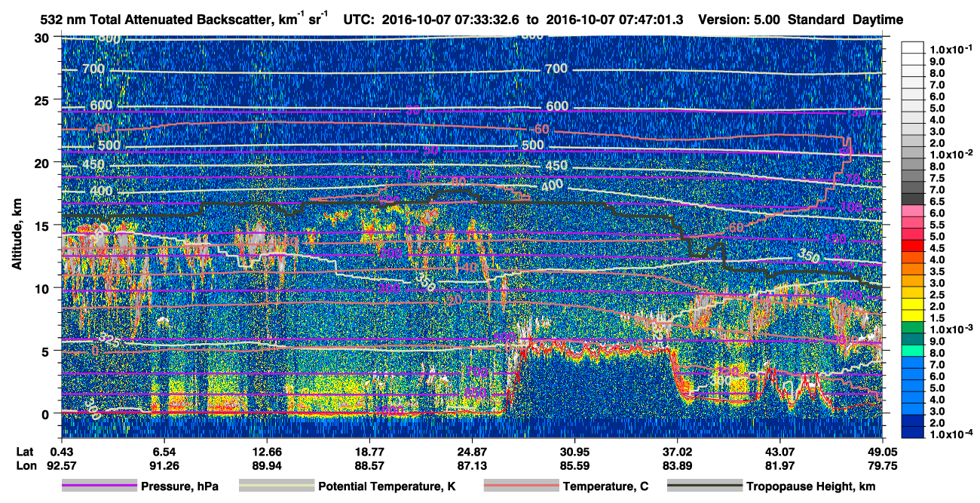Click the salmon Temperature legend line sample
Image resolution: width=980 pixels, height=503 pixels.
pos(521,486)
